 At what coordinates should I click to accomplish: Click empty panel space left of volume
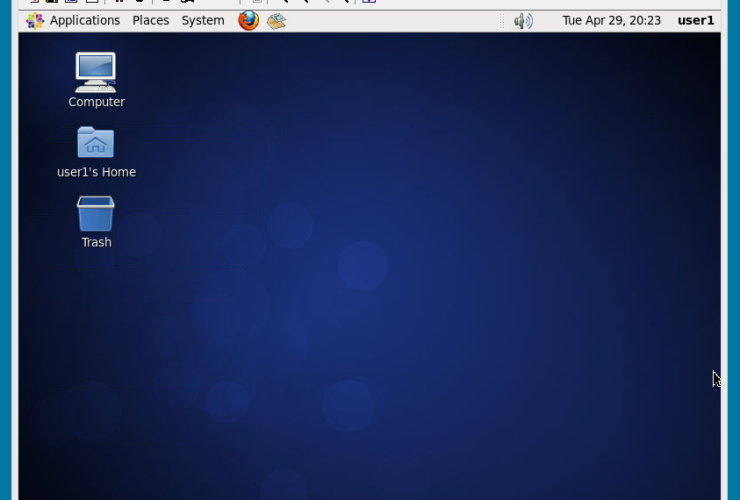(420, 20)
